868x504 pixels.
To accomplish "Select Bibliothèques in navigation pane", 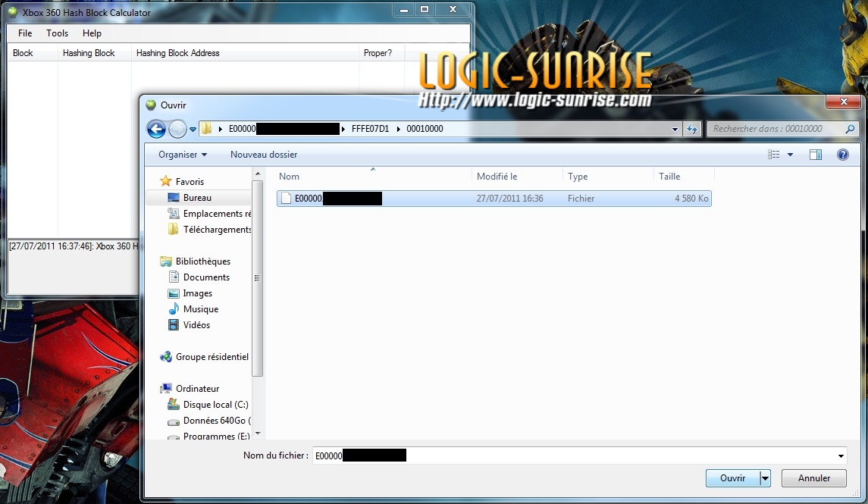I will coord(202,261).
